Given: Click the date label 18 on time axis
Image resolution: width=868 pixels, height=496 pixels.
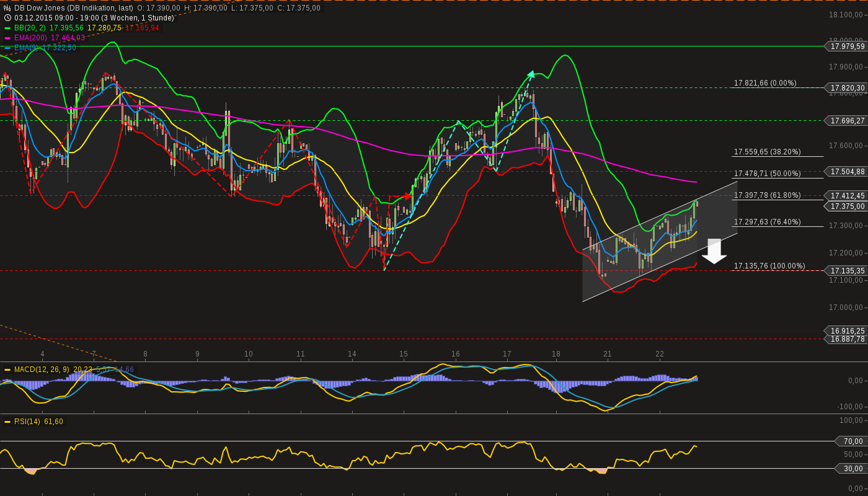Looking at the screenshot, I should pos(556,354).
